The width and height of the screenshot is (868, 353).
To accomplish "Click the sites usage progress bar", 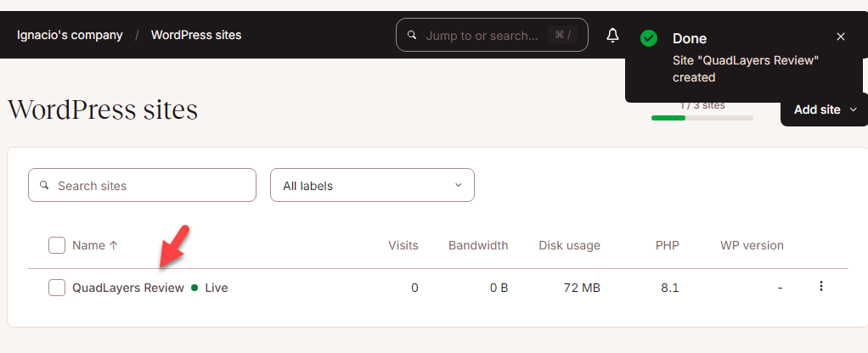I will click(702, 118).
